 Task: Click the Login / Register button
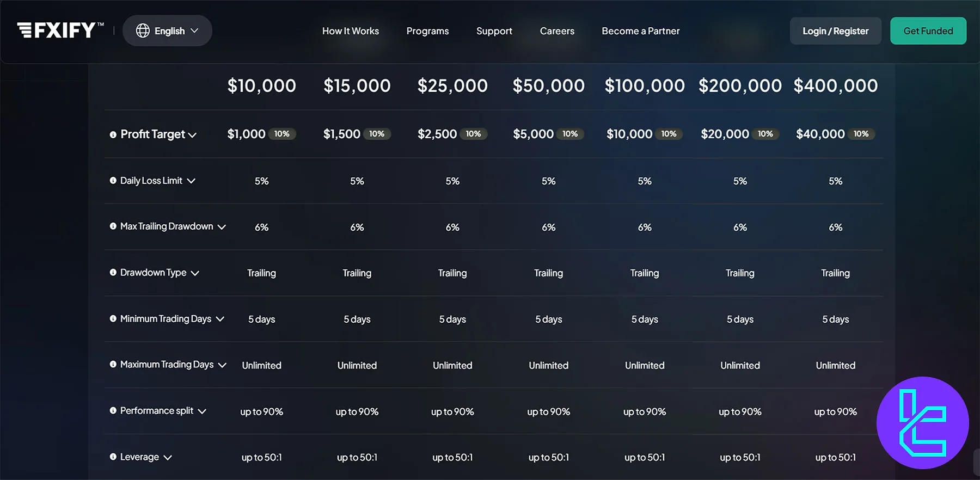click(x=835, y=31)
